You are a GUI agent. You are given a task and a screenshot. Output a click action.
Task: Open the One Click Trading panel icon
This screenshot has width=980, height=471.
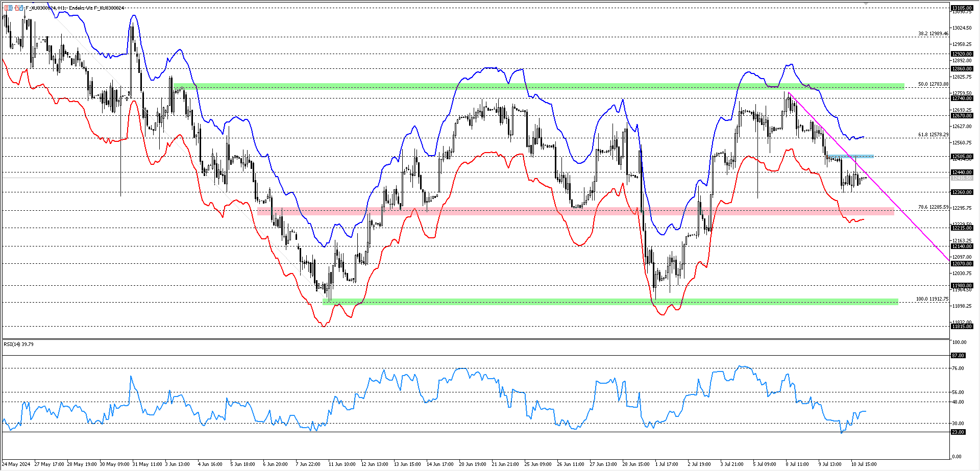click(x=8, y=8)
